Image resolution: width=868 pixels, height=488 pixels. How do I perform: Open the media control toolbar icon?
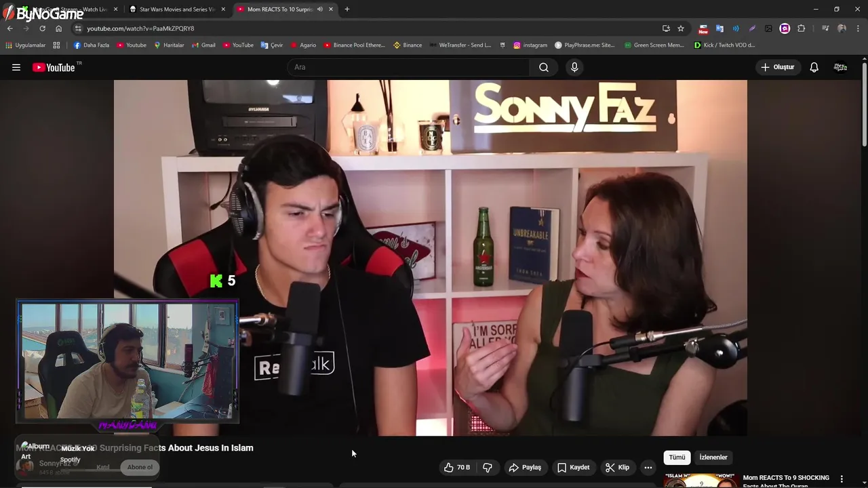click(x=825, y=28)
